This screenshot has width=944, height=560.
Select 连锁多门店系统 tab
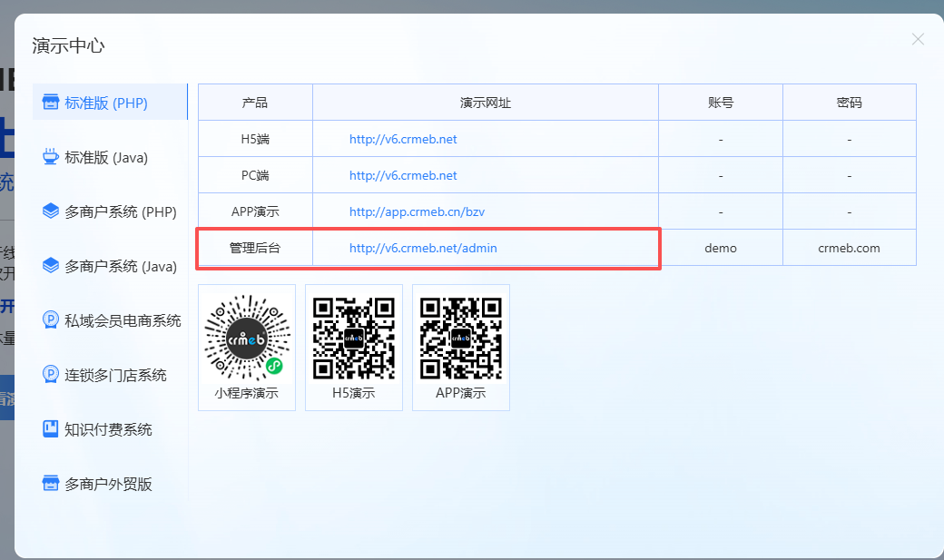click(110, 375)
